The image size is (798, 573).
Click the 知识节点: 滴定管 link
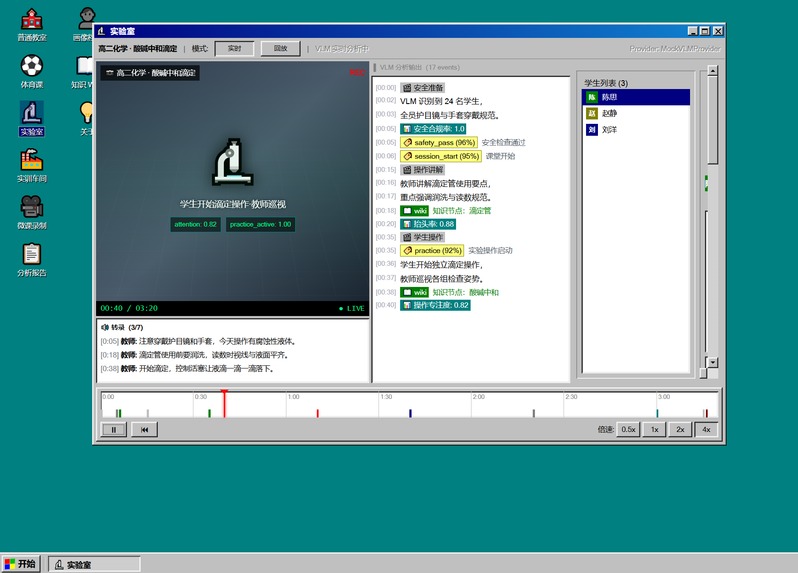(462, 211)
